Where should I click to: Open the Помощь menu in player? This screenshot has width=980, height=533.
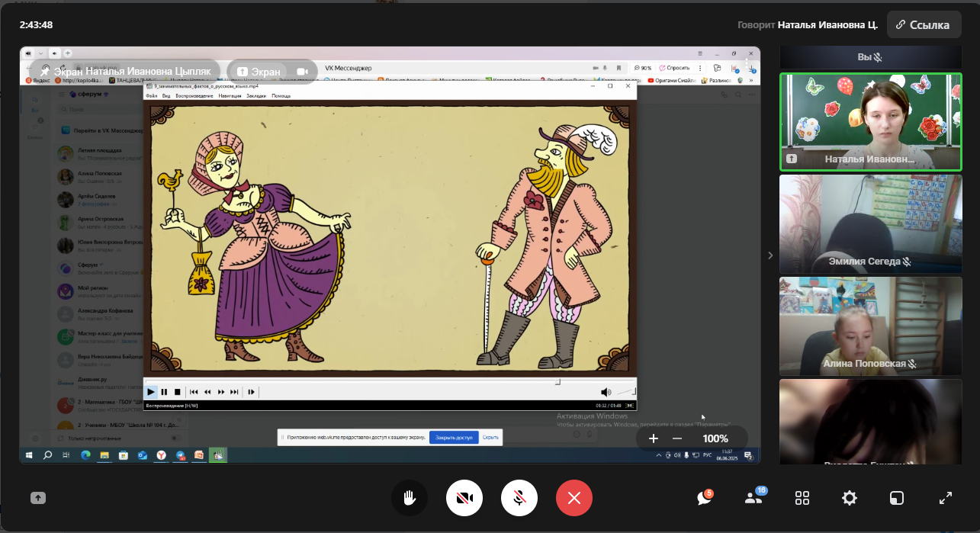coord(281,96)
